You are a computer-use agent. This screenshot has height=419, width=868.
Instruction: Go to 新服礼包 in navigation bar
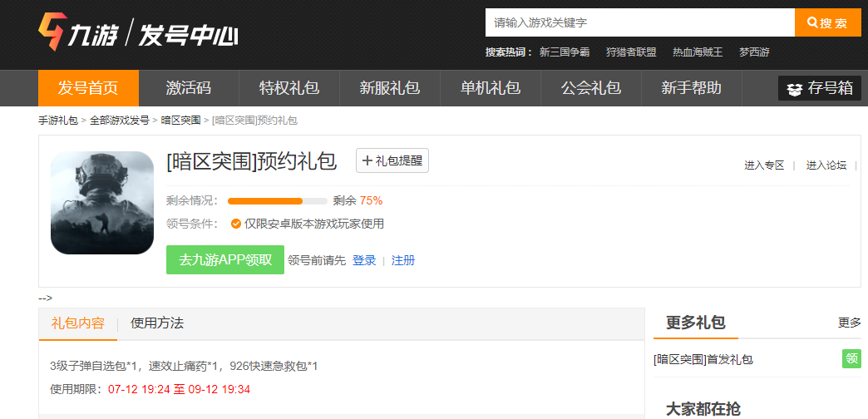[390, 88]
